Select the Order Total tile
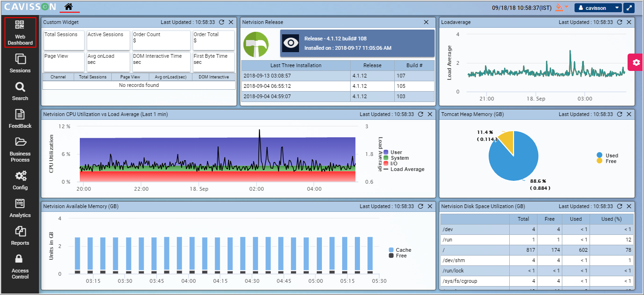Screen dimensions: 644x295 [214, 40]
